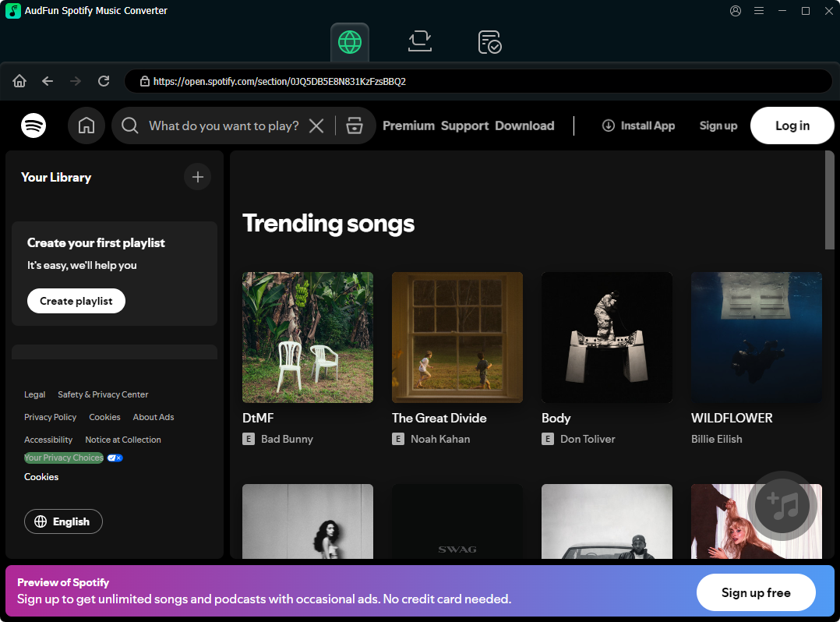
Task: Open the DtMF album thumbnail
Action: point(308,337)
